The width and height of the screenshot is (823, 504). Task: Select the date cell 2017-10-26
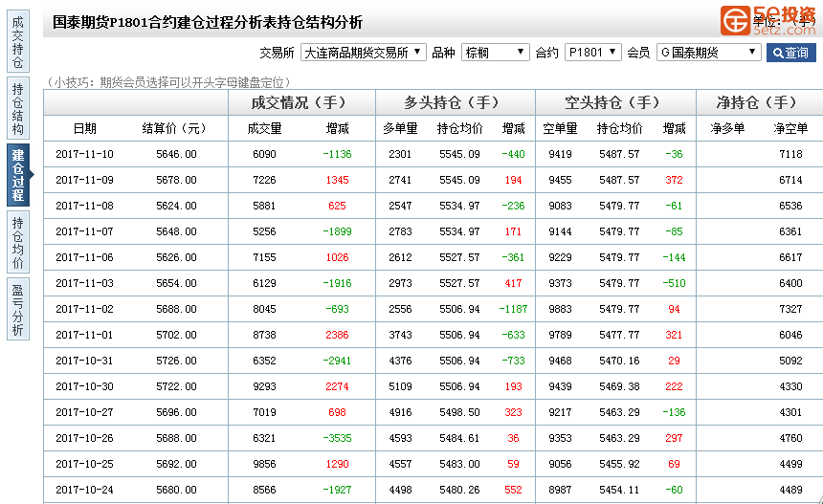pyautogui.click(x=84, y=438)
